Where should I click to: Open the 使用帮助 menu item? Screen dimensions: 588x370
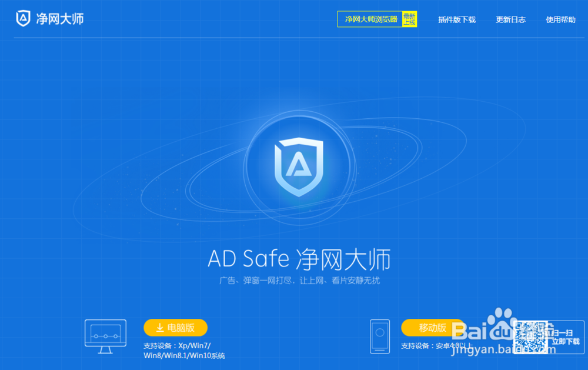(560, 19)
